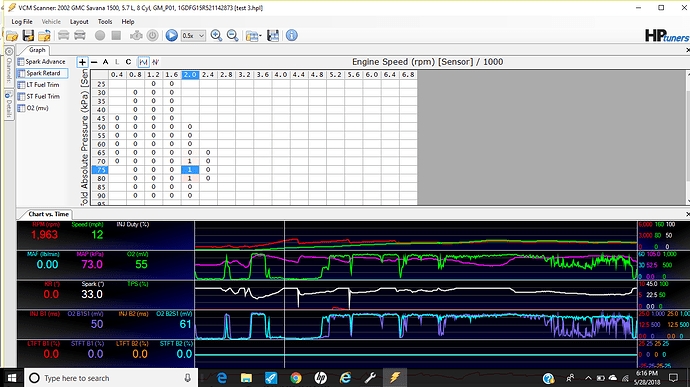Click the gray round record button

pyautogui.click(x=100, y=36)
